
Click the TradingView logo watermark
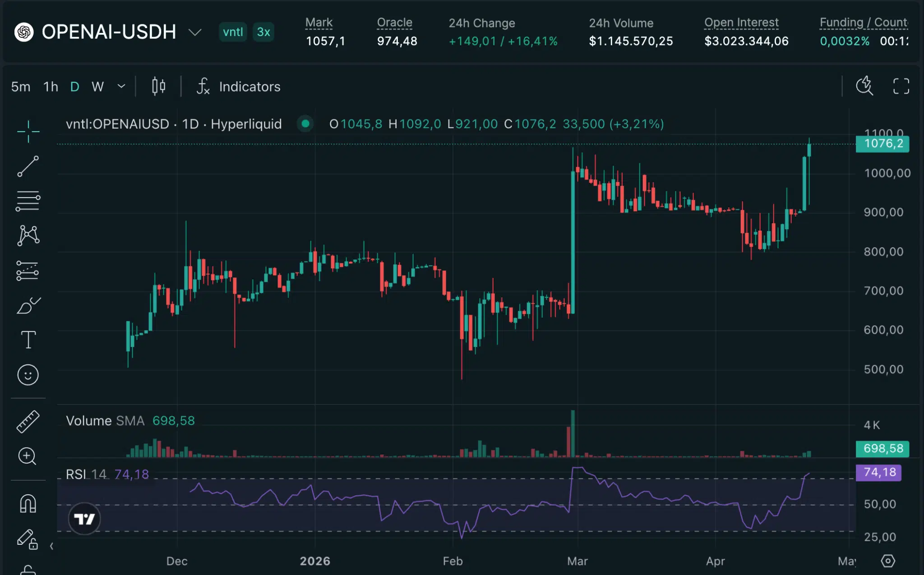(85, 518)
